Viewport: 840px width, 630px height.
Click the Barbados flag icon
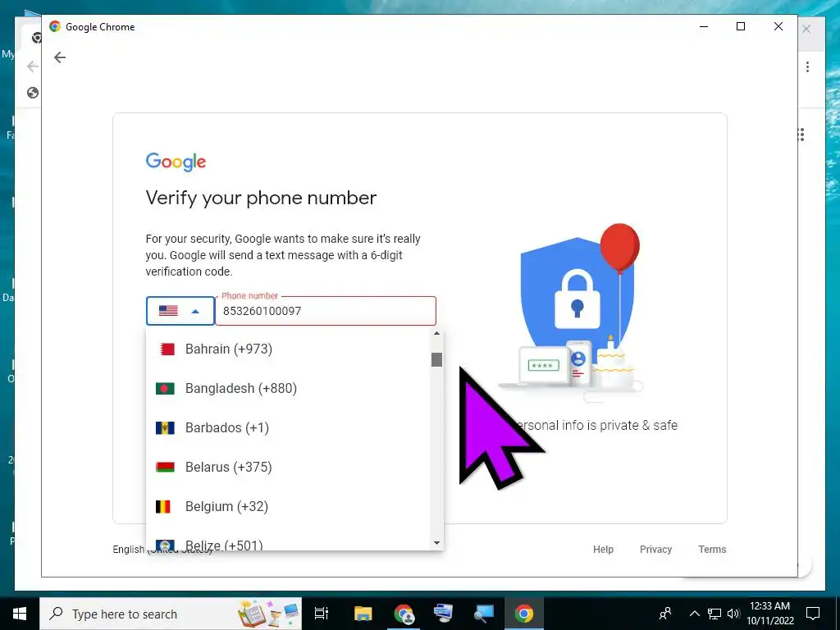164,427
